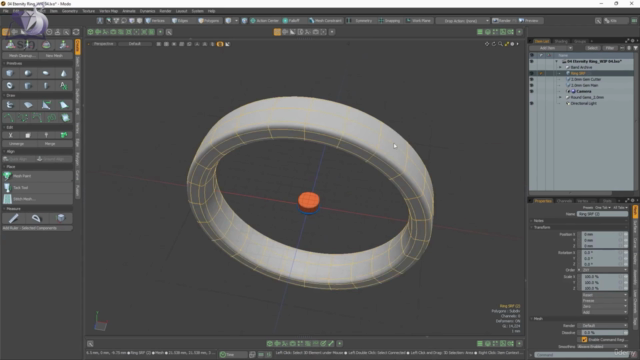Open the Item List panel gear settings
Viewport: 640px width, 360px height.
pyautogui.click(x=633, y=41)
